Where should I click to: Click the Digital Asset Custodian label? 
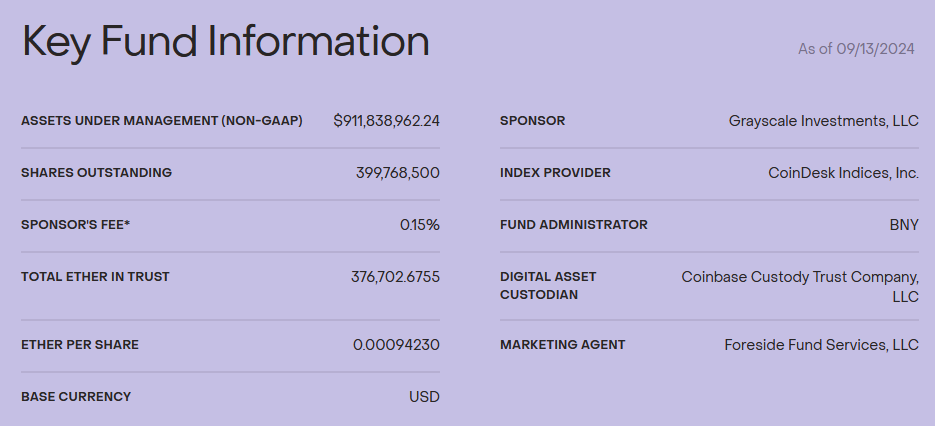coord(548,285)
